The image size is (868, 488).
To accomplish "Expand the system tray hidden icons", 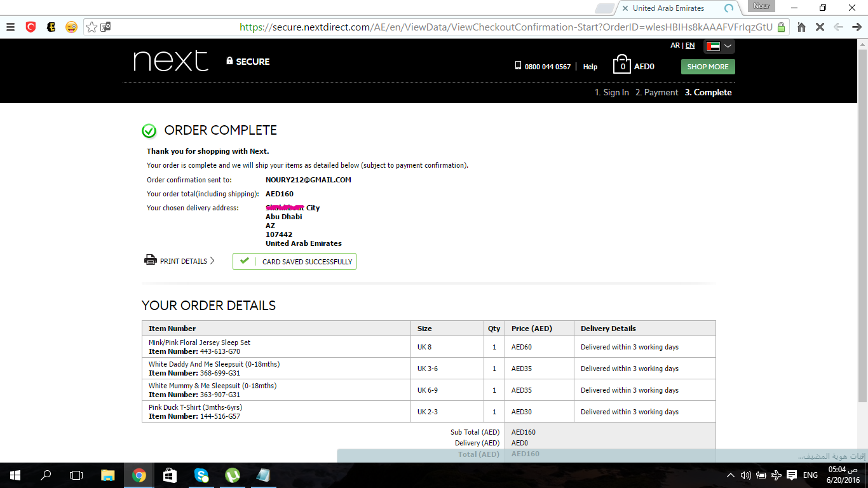I will pyautogui.click(x=730, y=475).
